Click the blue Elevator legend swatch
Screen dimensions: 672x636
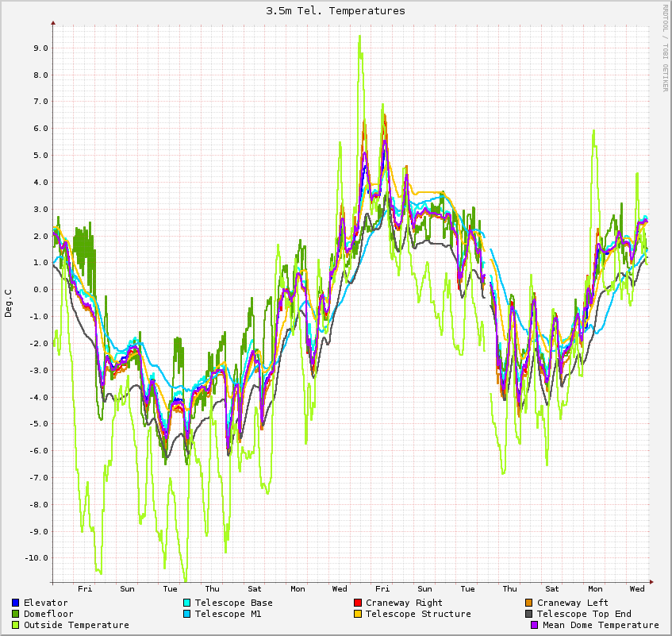(x=16, y=603)
